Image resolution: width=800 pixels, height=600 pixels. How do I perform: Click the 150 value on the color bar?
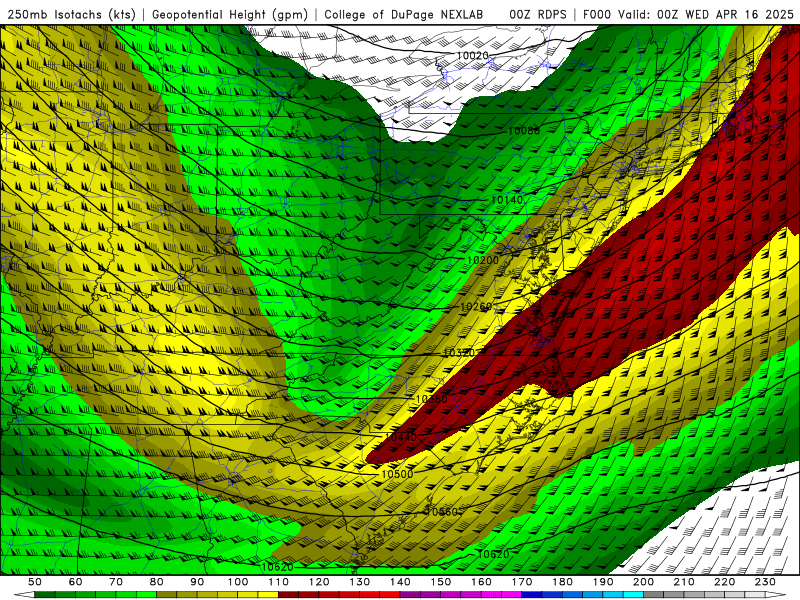point(441,582)
